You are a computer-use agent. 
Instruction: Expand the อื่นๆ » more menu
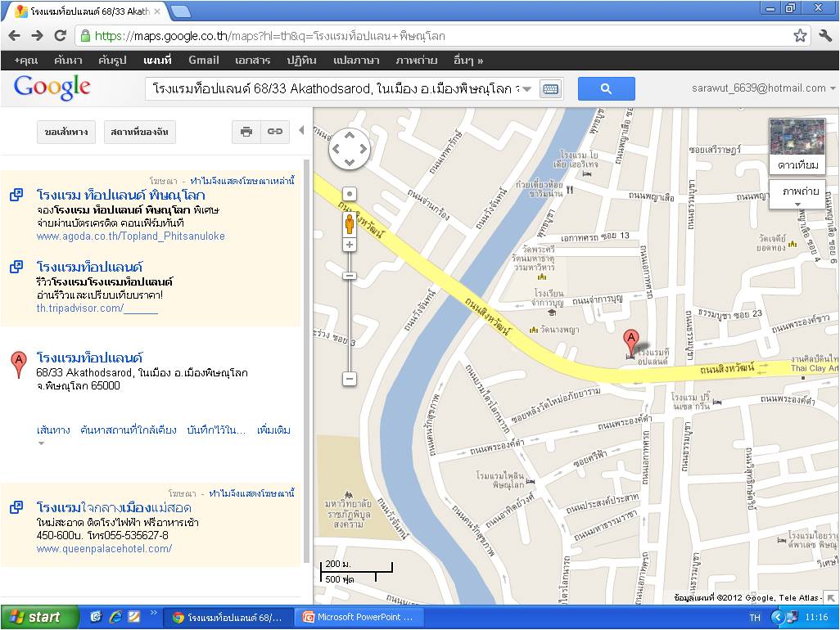click(x=468, y=61)
